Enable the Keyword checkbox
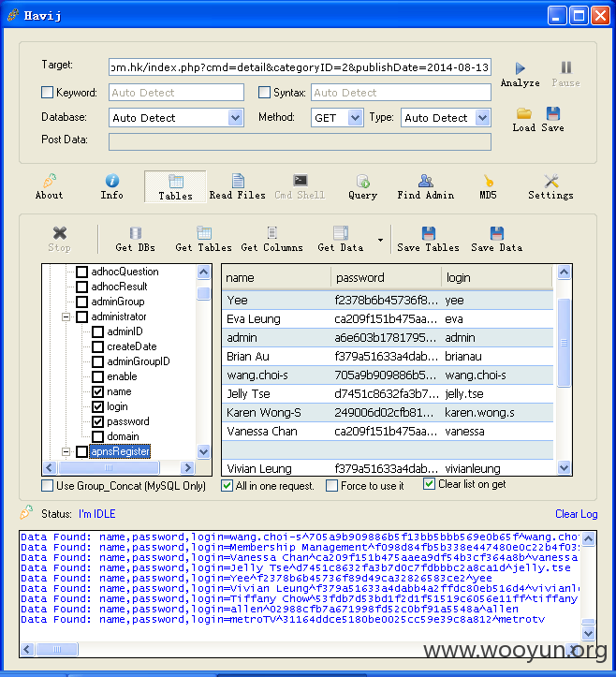This screenshot has width=616, height=677. 47,93
